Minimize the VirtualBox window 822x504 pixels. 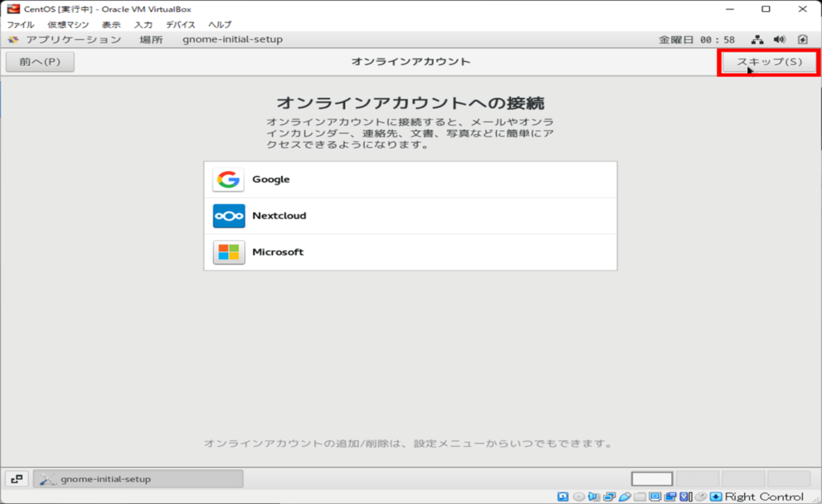pyautogui.click(x=730, y=9)
